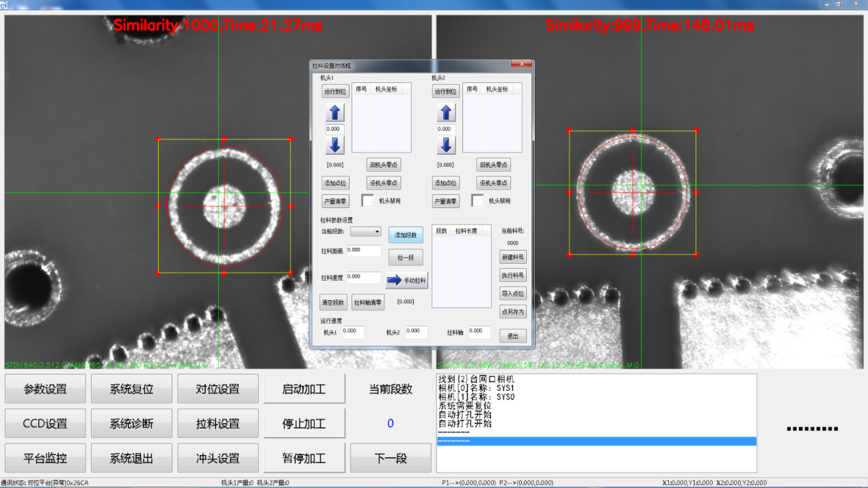The width and height of the screenshot is (868, 488).
Task: Click the blue down arrow for 机头2
Action: tap(445, 145)
